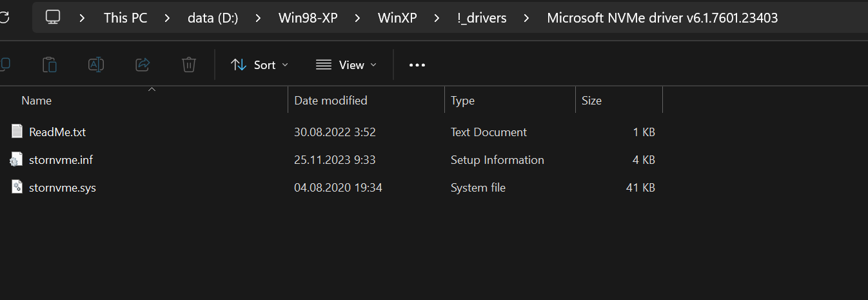The image size is (868, 300).
Task: Go to the WinXP breadcrumb folder
Action: (397, 18)
